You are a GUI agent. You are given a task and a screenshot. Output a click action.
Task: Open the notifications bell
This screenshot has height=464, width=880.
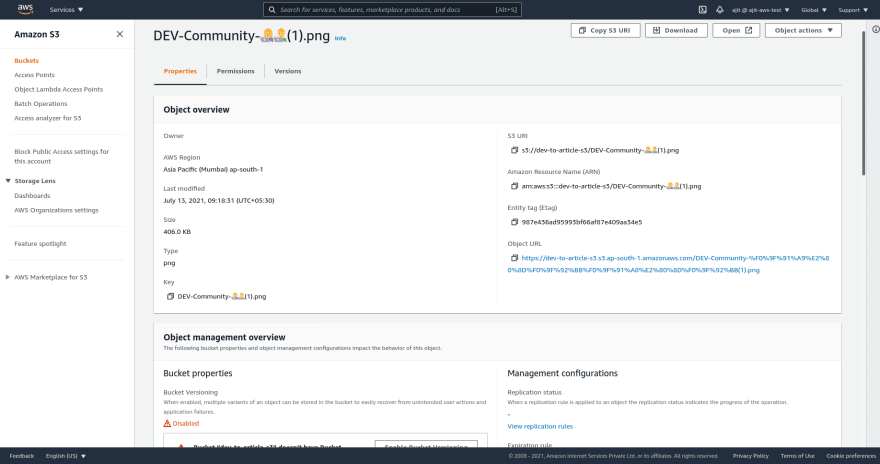[719, 10]
